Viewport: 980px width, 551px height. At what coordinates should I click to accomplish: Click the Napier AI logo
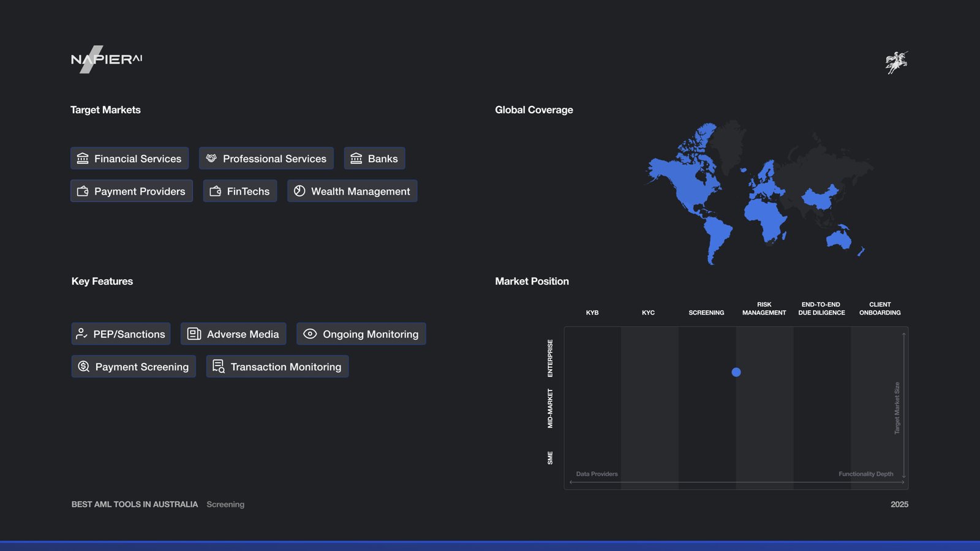click(x=107, y=59)
